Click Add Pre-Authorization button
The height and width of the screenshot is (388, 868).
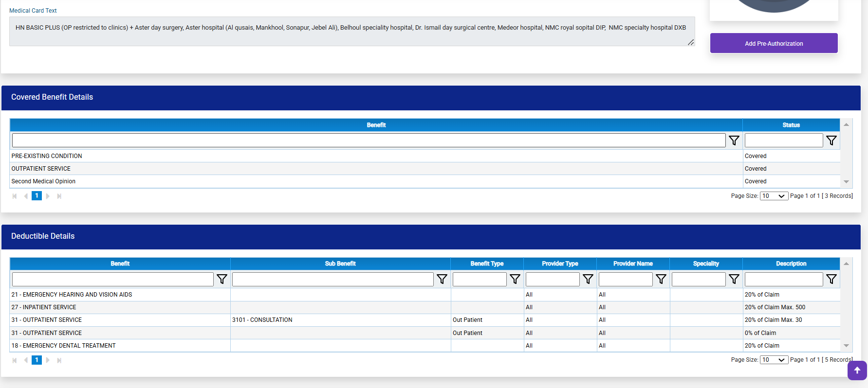774,43
